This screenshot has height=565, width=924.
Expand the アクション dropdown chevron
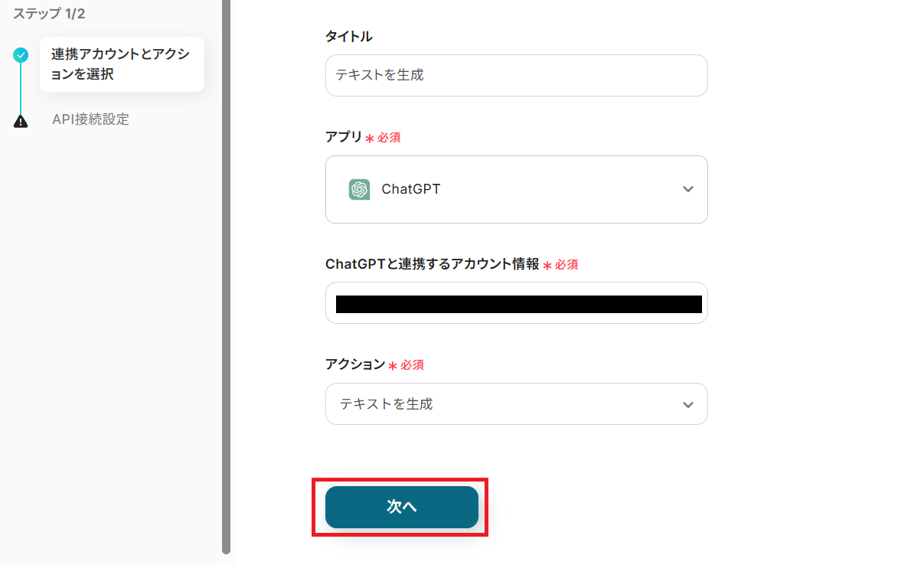(x=687, y=404)
